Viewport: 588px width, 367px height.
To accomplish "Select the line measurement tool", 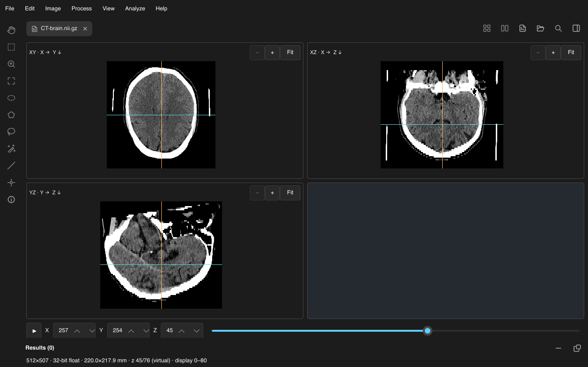I will click(x=11, y=166).
